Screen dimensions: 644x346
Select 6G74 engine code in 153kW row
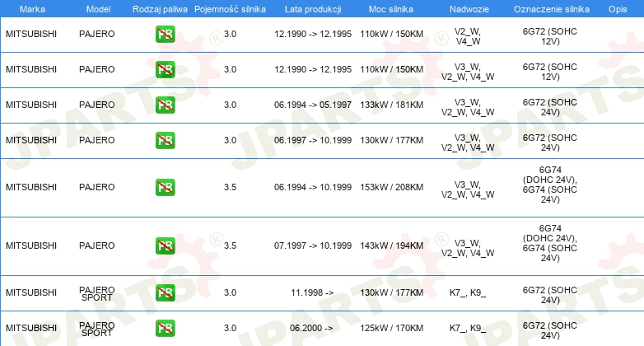pos(550,185)
